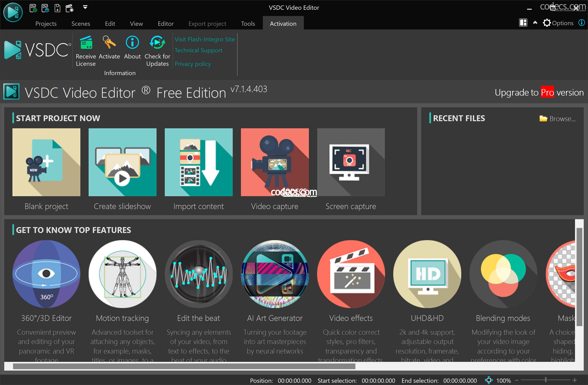Click the fit-to-screen zoom icon

488,380
